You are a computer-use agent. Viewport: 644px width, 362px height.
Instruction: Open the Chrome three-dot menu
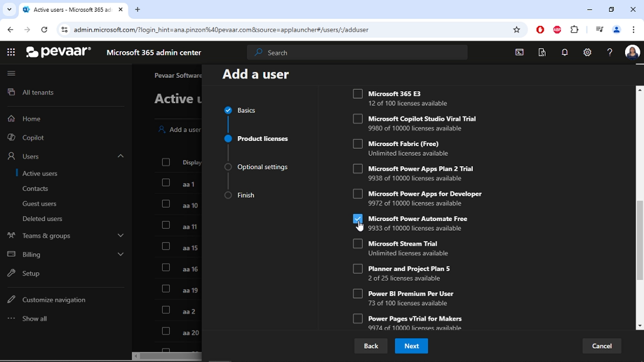(633, 30)
